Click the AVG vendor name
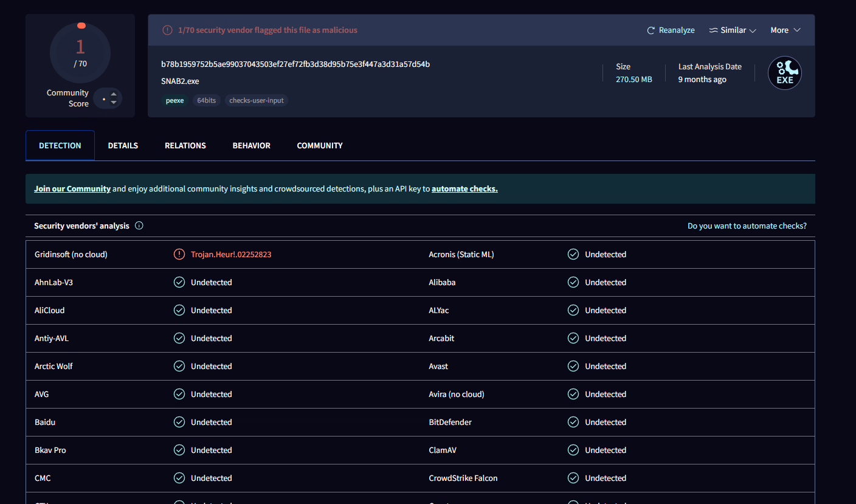 pyautogui.click(x=42, y=394)
